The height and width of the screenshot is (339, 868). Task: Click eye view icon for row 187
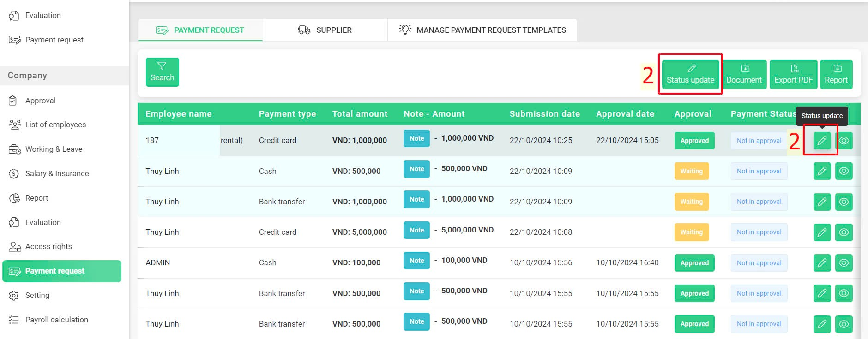(x=844, y=140)
